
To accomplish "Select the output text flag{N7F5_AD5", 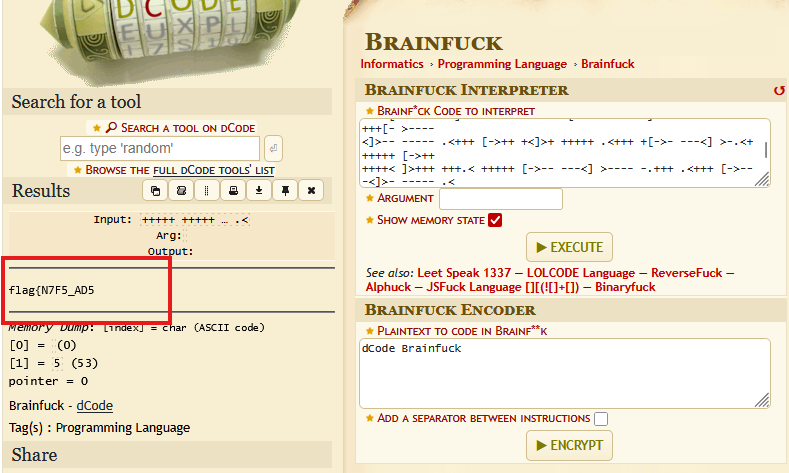I will [x=51, y=290].
